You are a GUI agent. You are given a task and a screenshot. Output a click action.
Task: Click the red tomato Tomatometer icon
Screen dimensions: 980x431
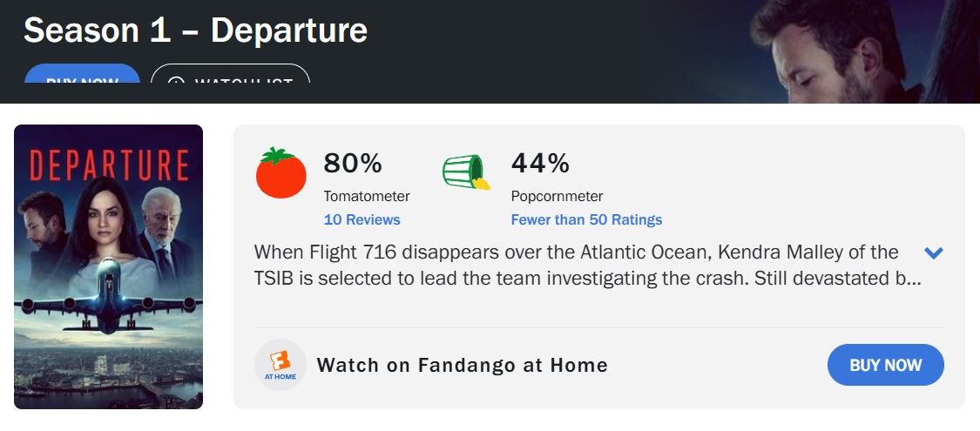pos(280,173)
